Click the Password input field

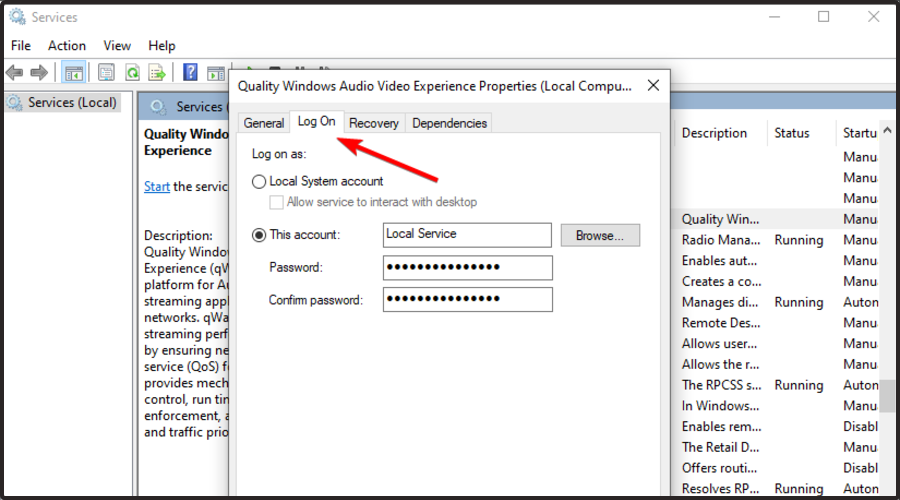click(x=467, y=268)
